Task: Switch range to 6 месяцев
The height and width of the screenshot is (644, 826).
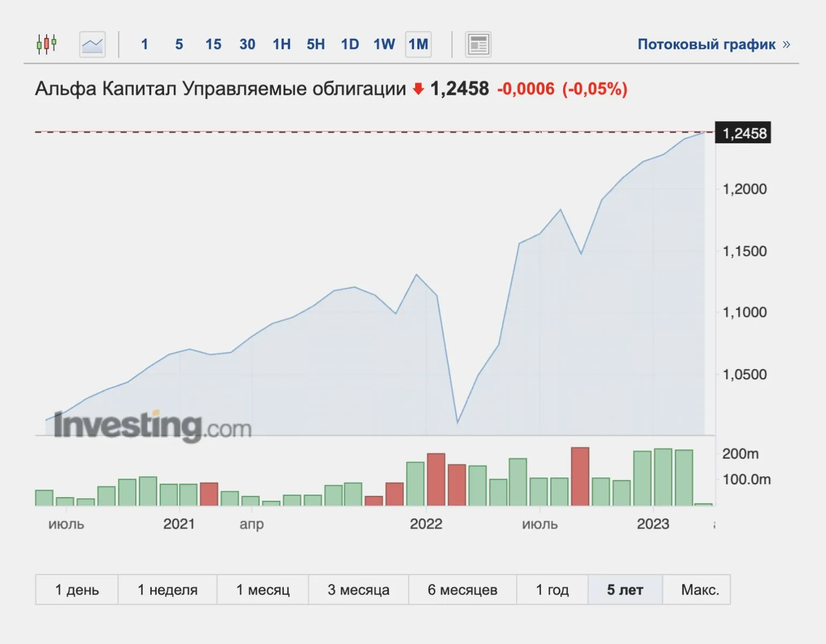Action: click(x=462, y=590)
